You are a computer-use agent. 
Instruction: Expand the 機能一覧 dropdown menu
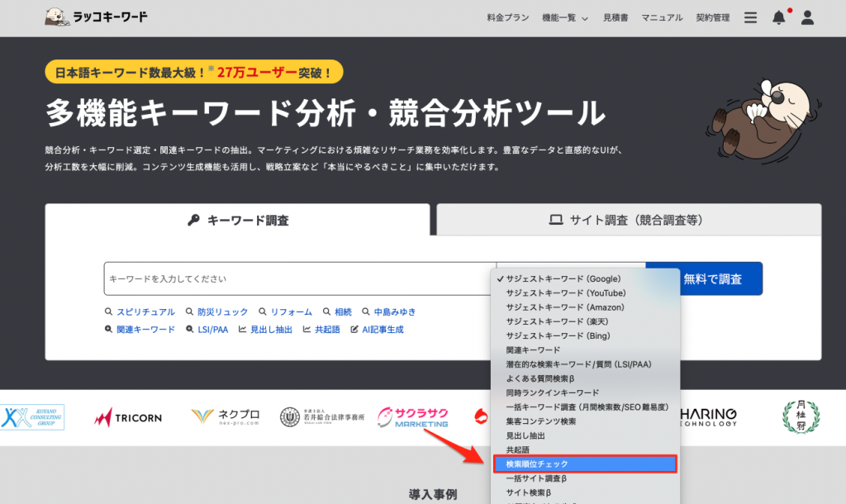point(565,17)
